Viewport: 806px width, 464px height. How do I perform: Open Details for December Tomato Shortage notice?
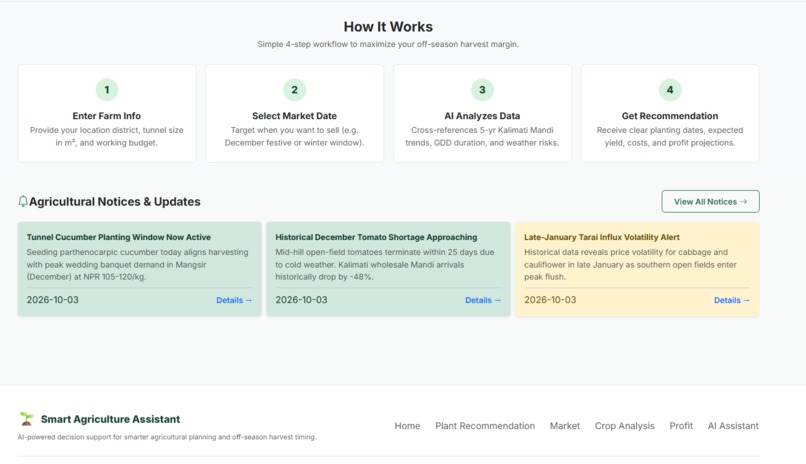(483, 300)
